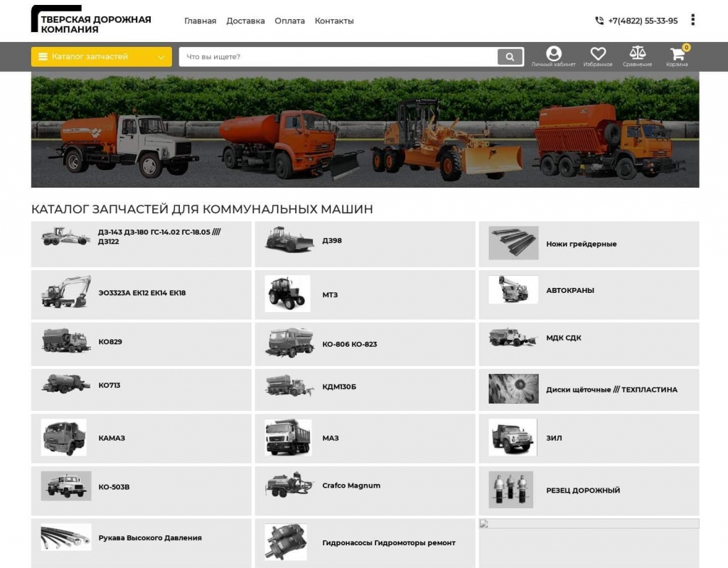Select the Оплата menu item
The image size is (728, 568).
click(289, 21)
